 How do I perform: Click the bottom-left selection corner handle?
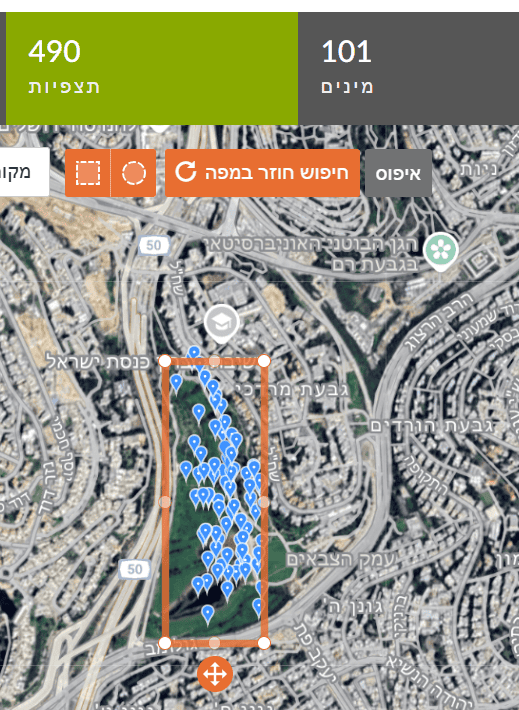coord(165,643)
